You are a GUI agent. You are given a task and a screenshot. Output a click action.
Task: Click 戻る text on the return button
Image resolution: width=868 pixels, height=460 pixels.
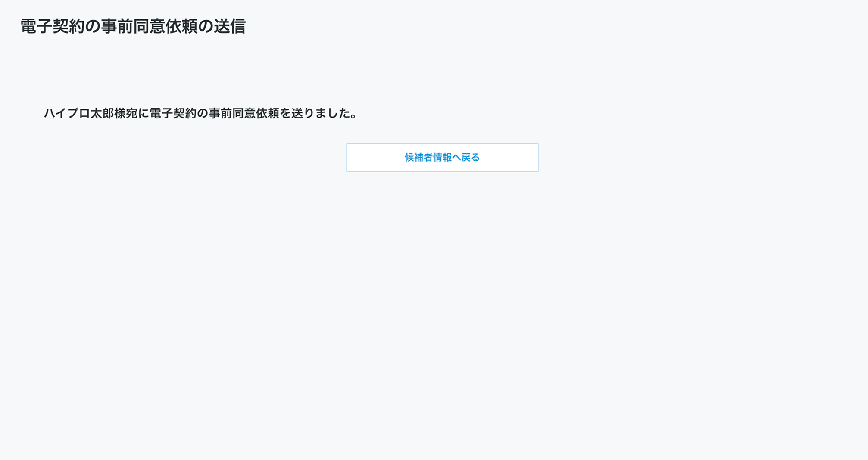(x=471, y=158)
